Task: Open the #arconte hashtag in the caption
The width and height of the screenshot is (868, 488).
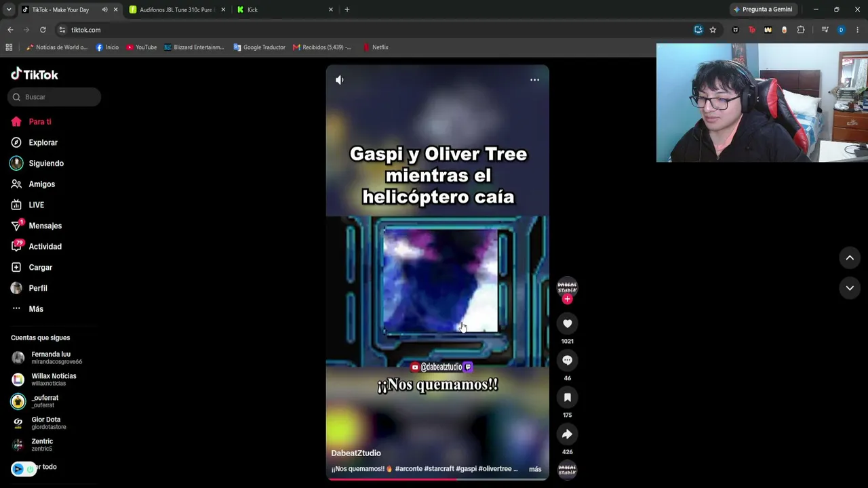Action: tap(408, 469)
